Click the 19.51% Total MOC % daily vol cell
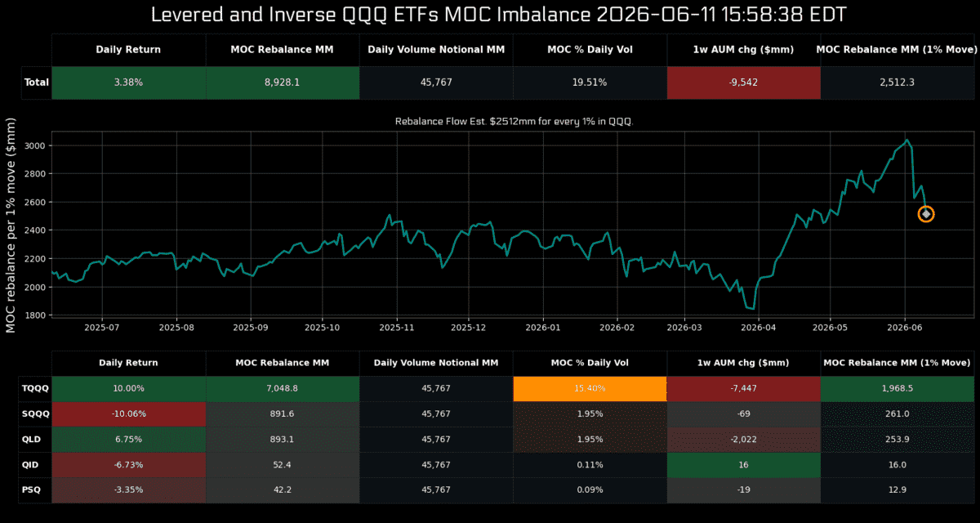 pos(590,83)
